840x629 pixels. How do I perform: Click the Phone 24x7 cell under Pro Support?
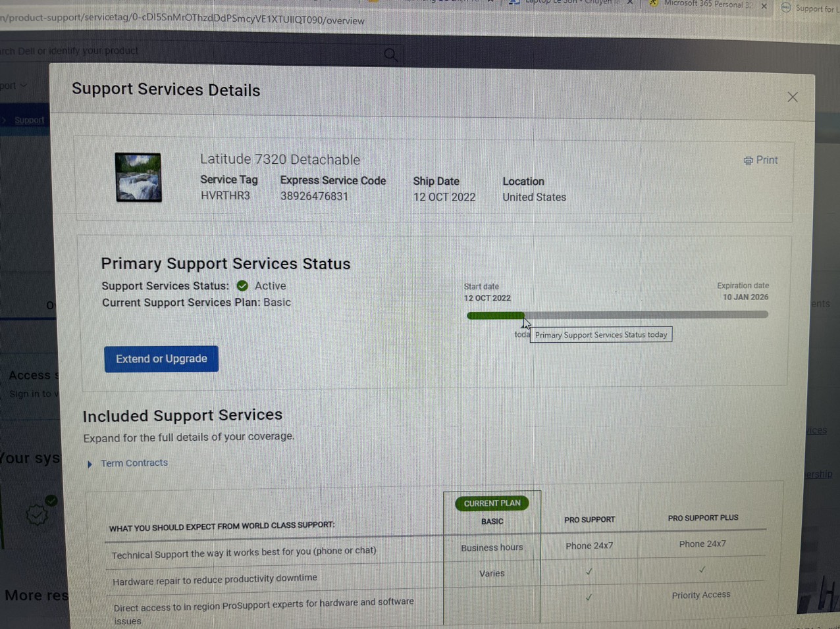(x=589, y=545)
